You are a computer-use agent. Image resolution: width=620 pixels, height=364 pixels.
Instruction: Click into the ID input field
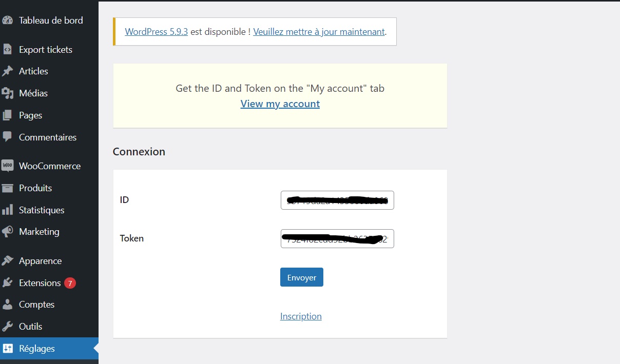tap(337, 200)
